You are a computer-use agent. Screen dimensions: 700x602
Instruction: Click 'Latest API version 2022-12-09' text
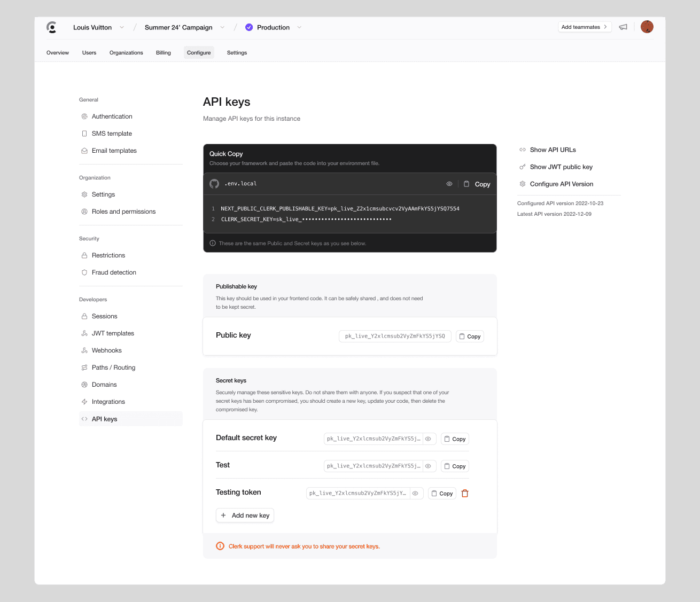554,214
